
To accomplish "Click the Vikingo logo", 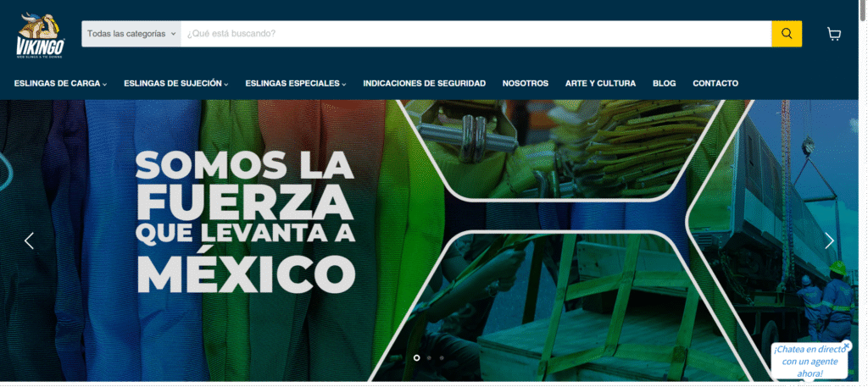I will click(40, 36).
